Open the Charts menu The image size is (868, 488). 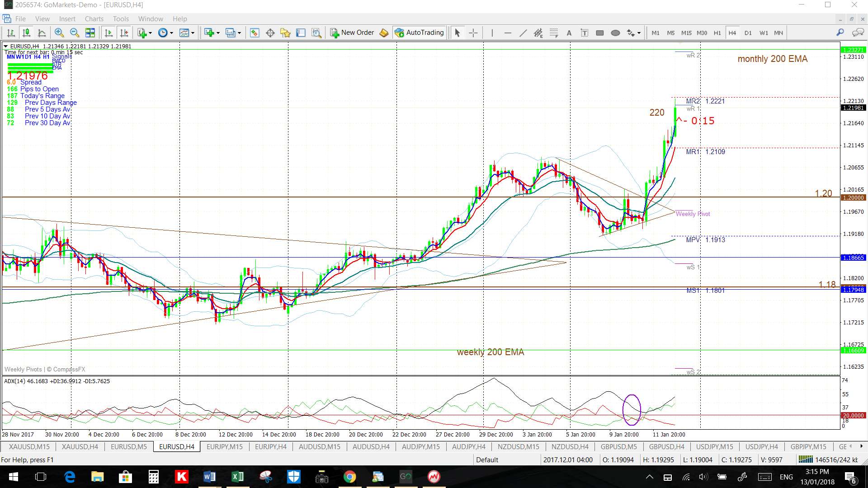(94, 19)
